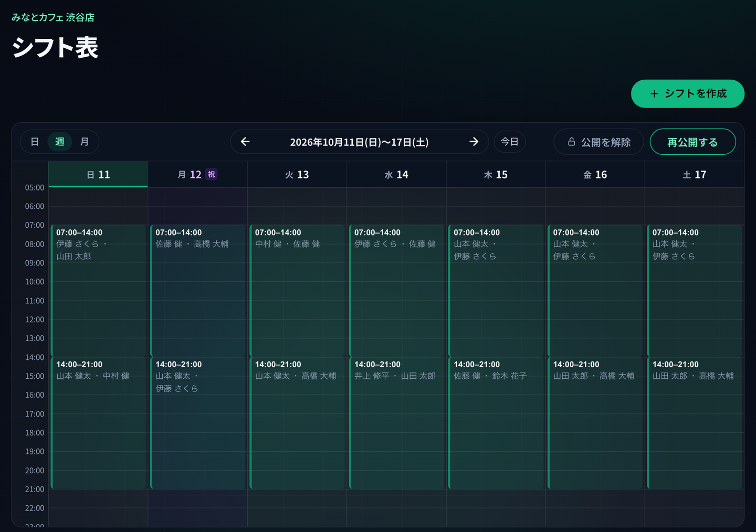Click the みなとカフェ 渋谷店 store link
756x532 pixels.
coord(53,17)
